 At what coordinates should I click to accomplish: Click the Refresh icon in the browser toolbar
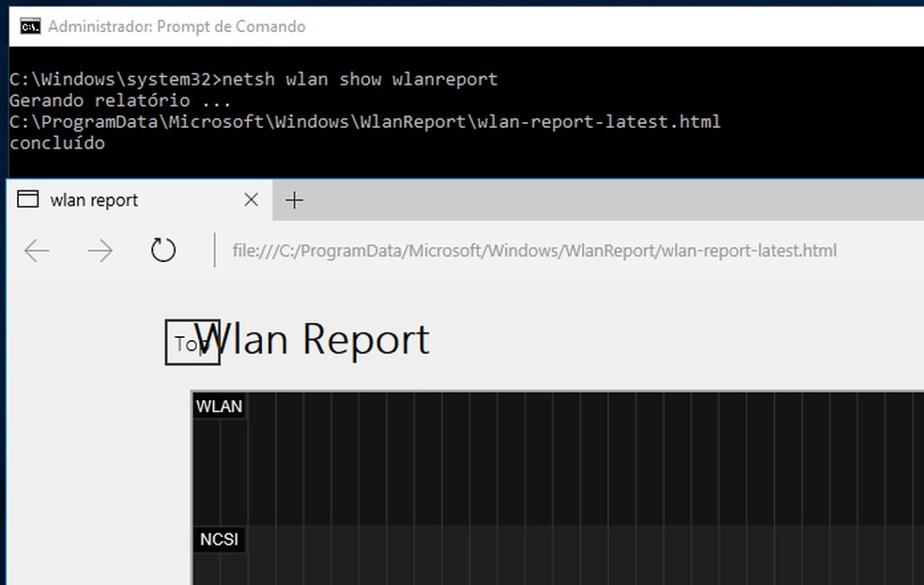tap(162, 251)
